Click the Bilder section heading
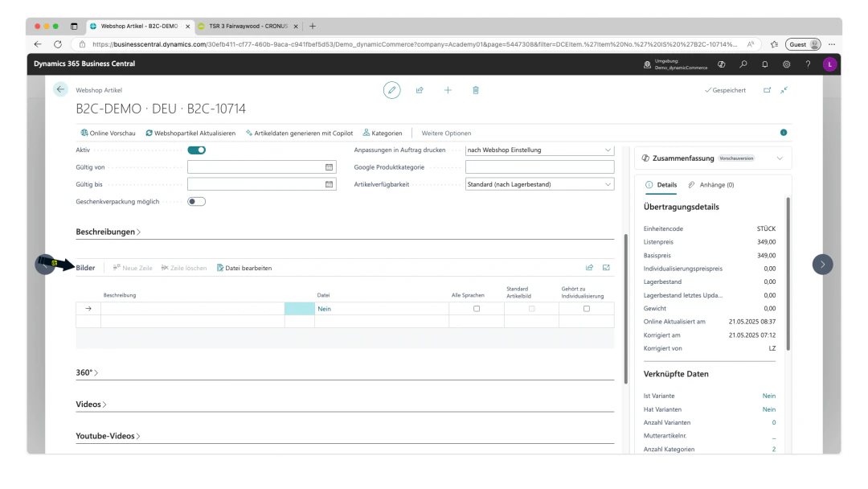 (x=85, y=268)
